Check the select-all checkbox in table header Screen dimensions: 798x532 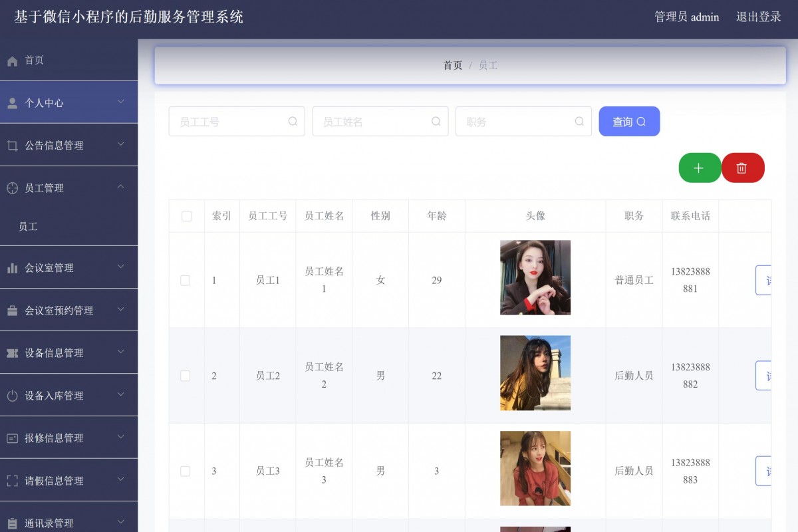click(x=186, y=215)
